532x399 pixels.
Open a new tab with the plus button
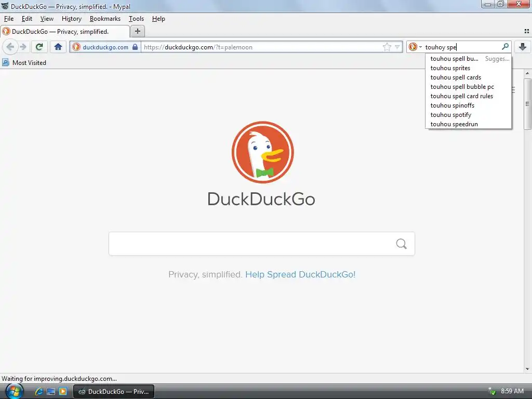[137, 31]
